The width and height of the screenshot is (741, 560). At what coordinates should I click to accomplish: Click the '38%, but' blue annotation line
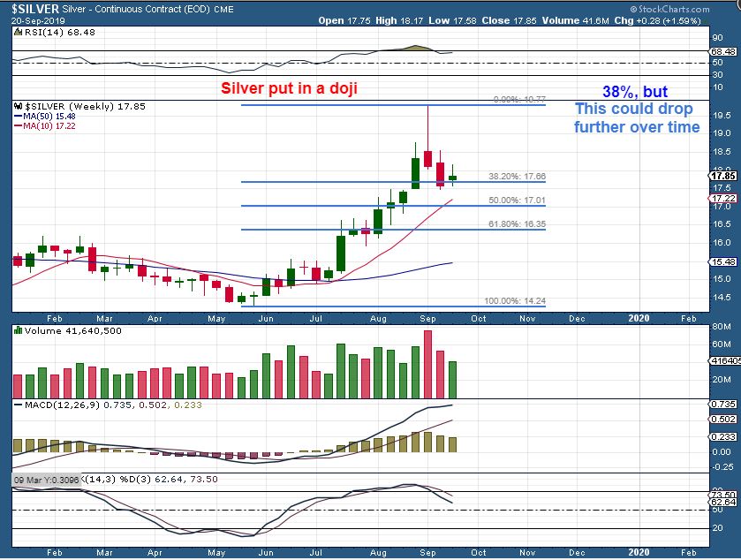635,92
